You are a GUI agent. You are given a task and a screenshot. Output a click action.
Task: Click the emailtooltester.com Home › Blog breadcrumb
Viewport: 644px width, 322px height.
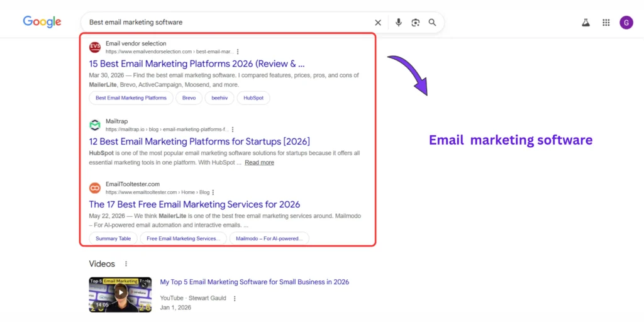(x=157, y=192)
